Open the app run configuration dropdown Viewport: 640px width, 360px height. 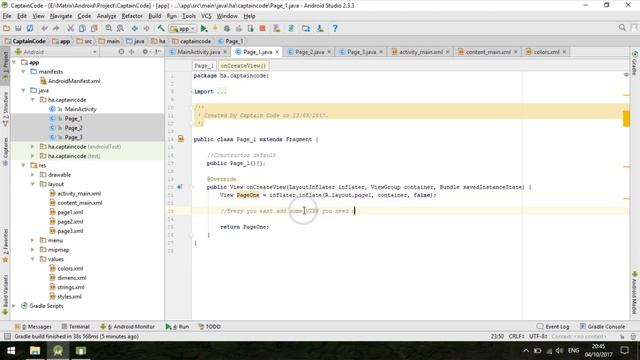183,29
